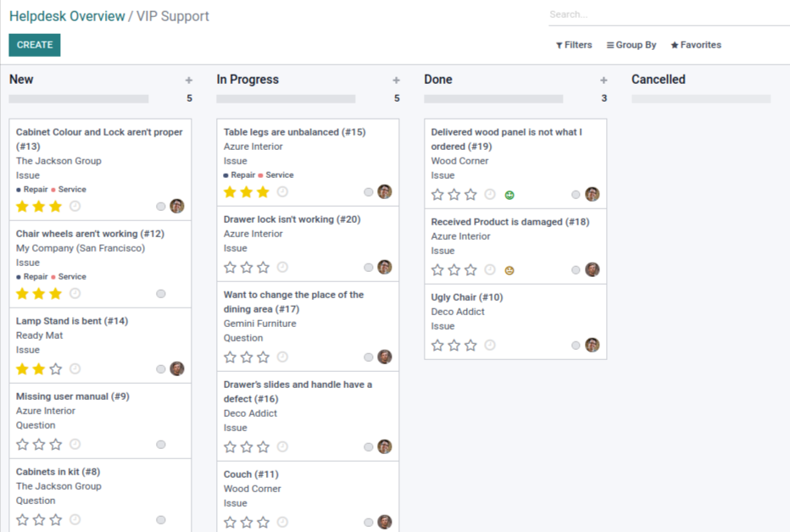Image resolution: width=790 pixels, height=532 pixels.
Task: Click yellow rating face on ticket #18
Action: 509,270
